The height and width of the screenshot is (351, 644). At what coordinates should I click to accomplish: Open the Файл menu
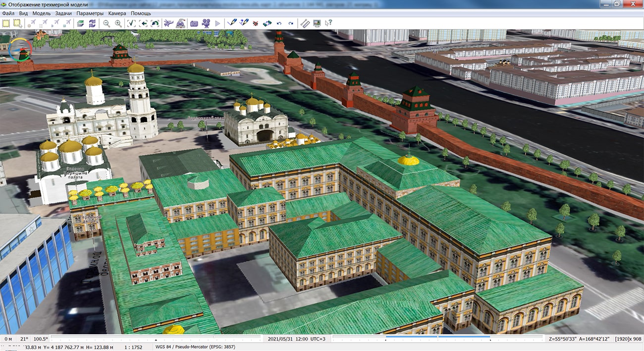pyautogui.click(x=8, y=13)
